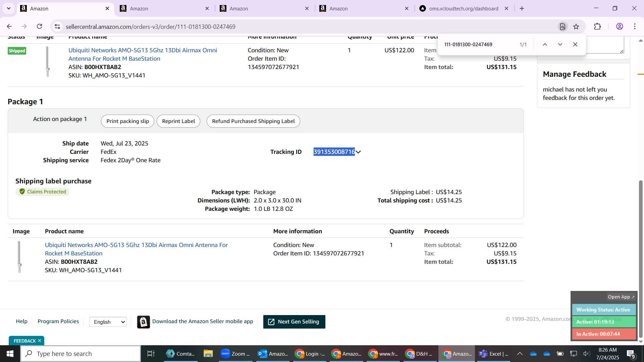This screenshot has height=362, width=644.
Task: Click the find-in-page icon in address bar
Action: pos(562,26)
